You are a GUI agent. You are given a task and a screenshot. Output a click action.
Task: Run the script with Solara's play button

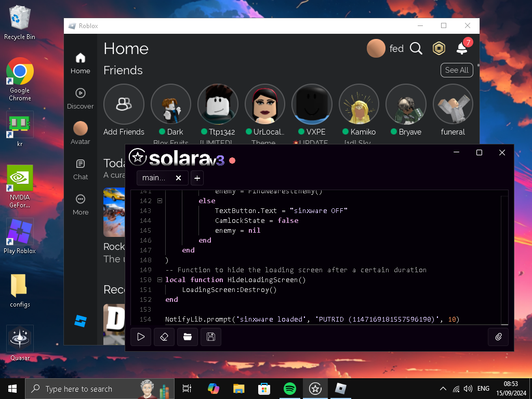(141, 337)
